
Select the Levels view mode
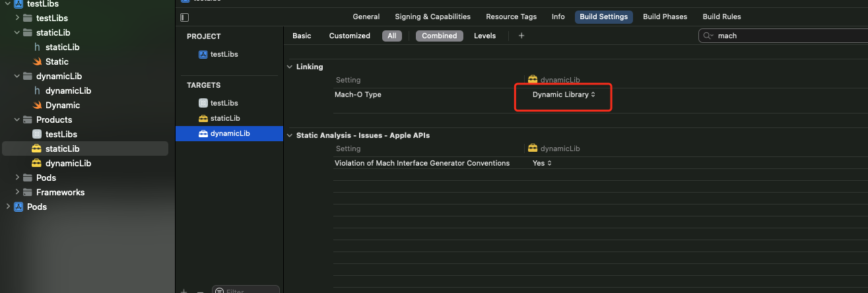485,36
